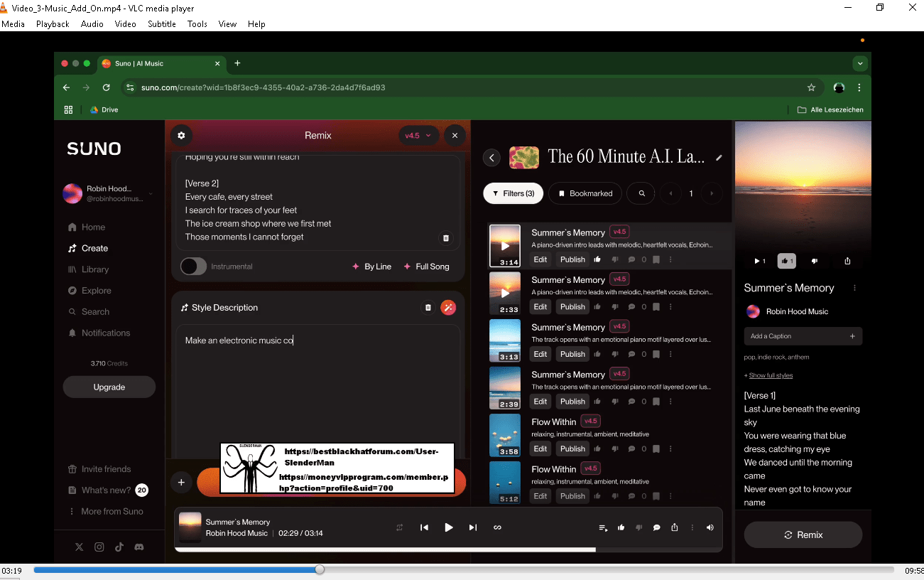Click the Upgrade button
924x580 pixels.
coord(109,387)
